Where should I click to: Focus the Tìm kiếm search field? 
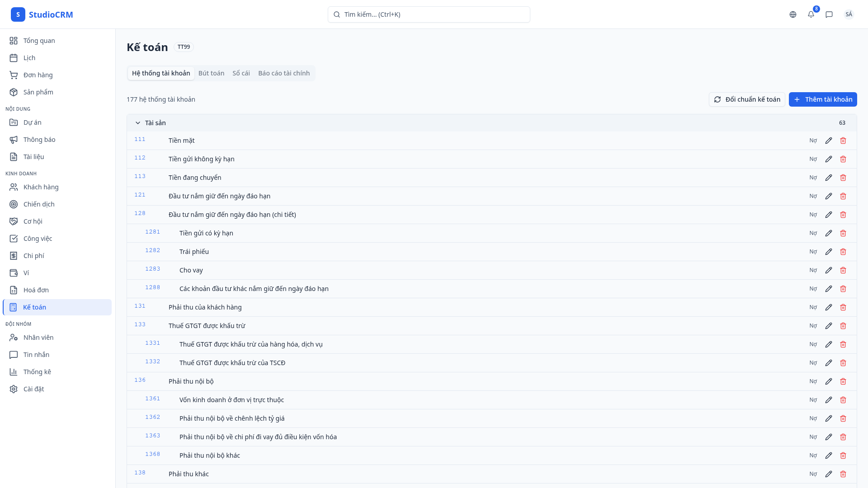pos(429,14)
